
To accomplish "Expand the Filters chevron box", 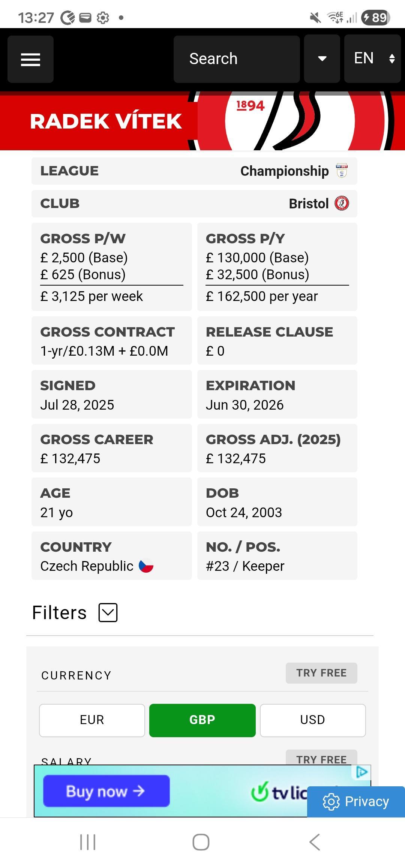I will [108, 613].
